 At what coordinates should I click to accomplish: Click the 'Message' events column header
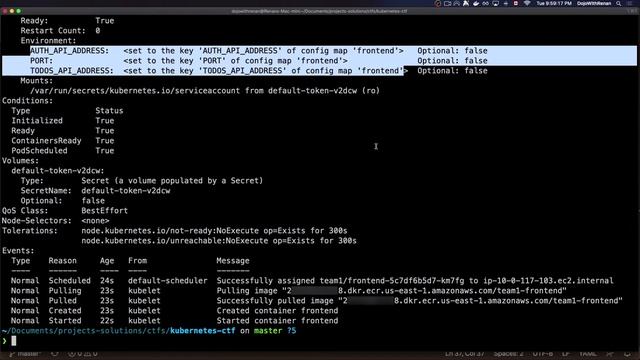tap(233, 261)
